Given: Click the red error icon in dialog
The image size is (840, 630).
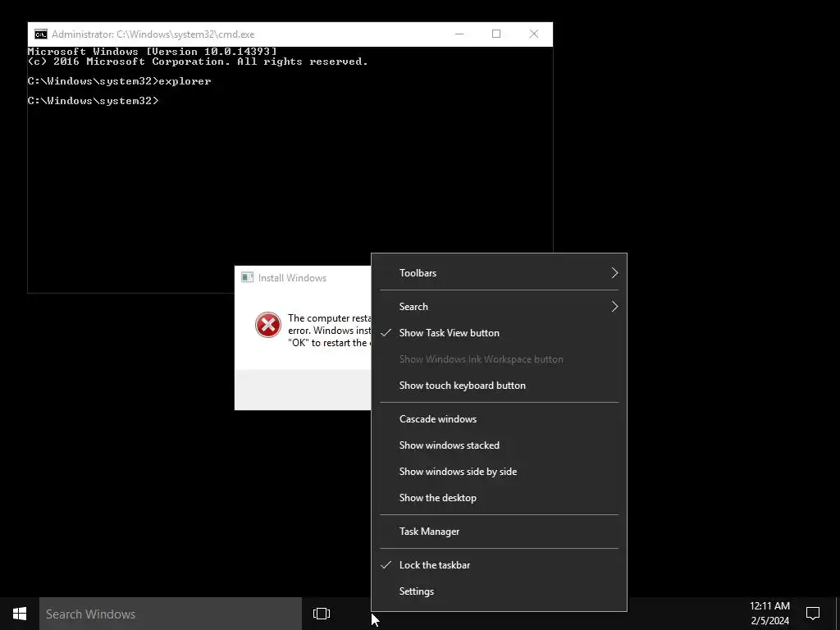Looking at the screenshot, I should (x=268, y=325).
